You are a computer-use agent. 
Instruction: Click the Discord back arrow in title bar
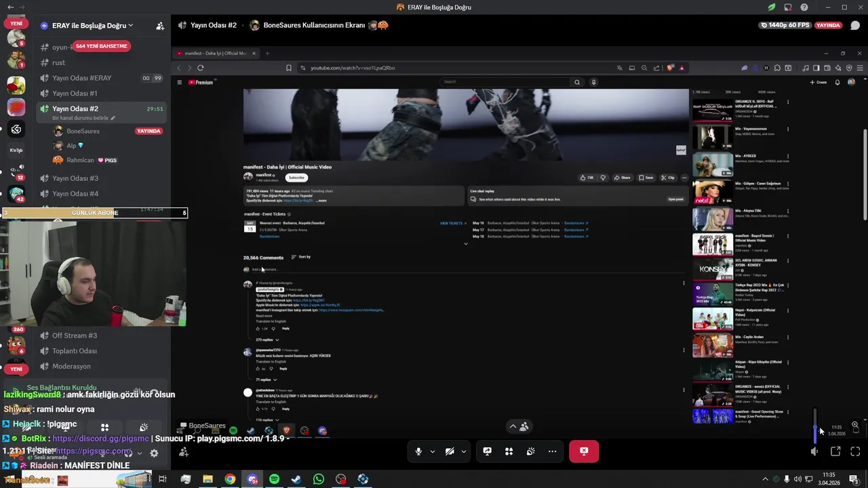click(x=10, y=7)
